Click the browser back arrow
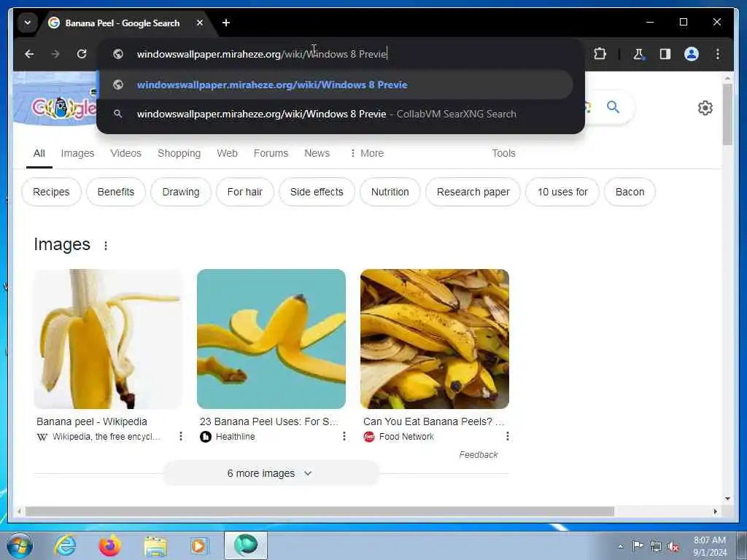 click(29, 54)
